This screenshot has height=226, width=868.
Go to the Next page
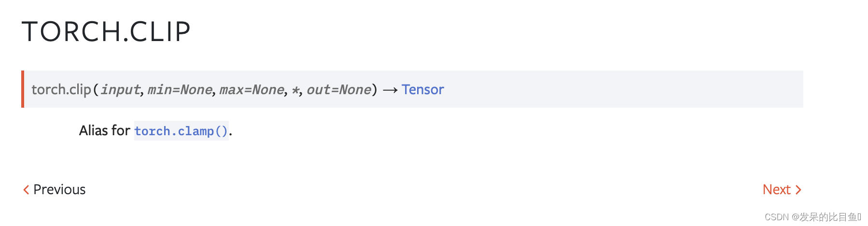pyautogui.click(x=782, y=189)
